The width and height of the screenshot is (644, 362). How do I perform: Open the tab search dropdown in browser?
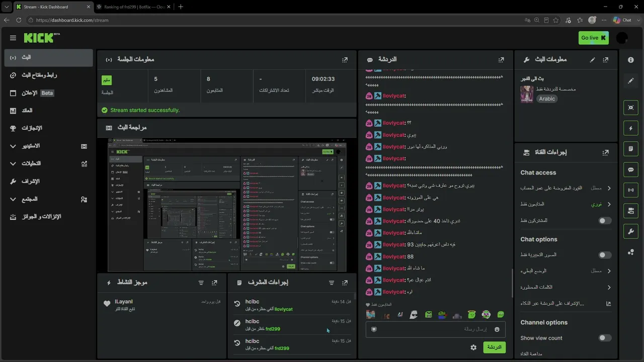(x=7, y=7)
